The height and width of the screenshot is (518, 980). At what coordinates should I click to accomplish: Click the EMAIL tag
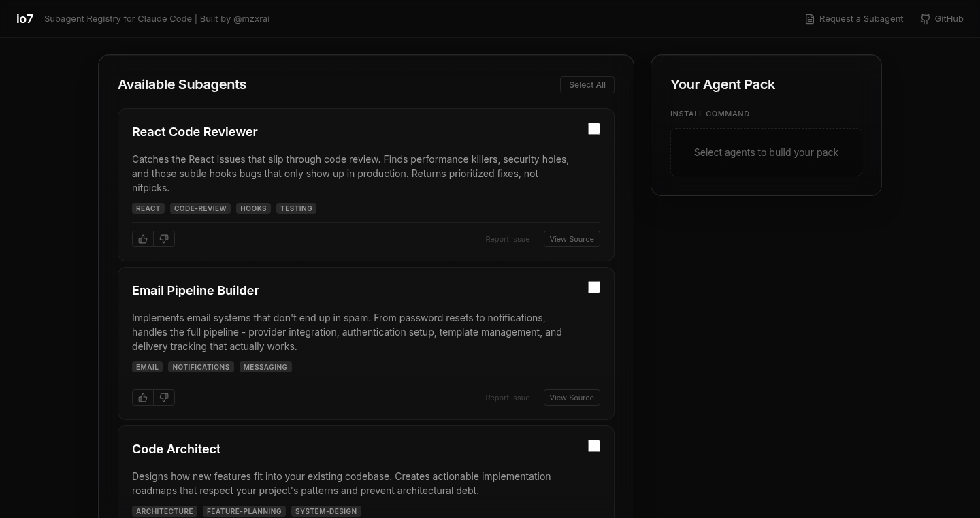coord(147,367)
